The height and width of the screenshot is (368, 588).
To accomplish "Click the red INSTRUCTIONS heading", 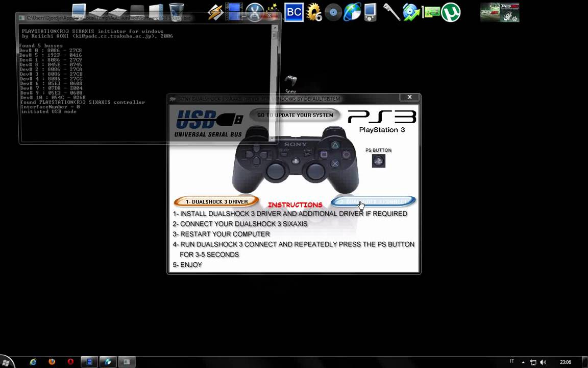I will [x=295, y=204].
